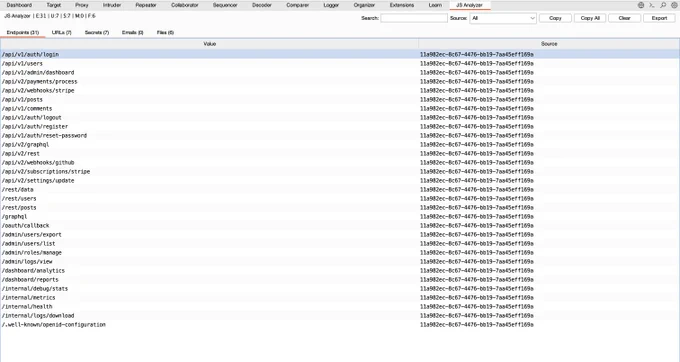The image size is (680, 362).
Task: Select the /api/v1/admin/dashboard endpoint
Action: pos(340,73)
